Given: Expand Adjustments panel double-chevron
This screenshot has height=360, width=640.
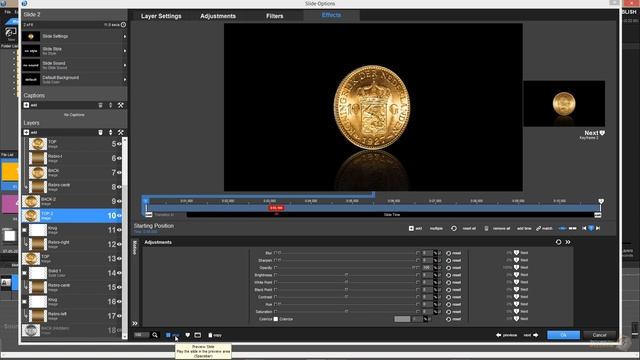Looking at the screenshot, I should (x=568, y=242).
